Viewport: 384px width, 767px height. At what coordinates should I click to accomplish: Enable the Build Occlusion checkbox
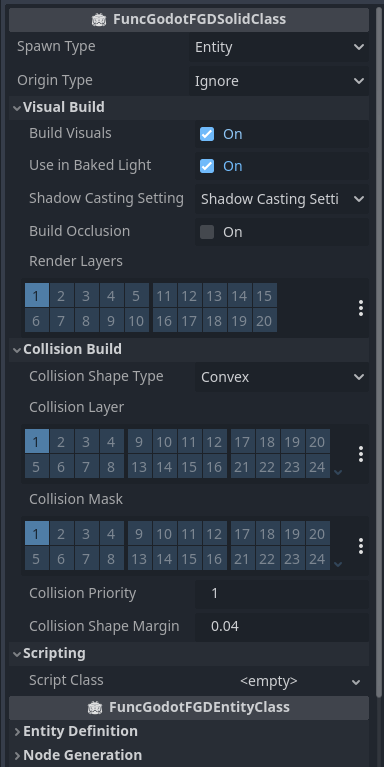pos(207,232)
